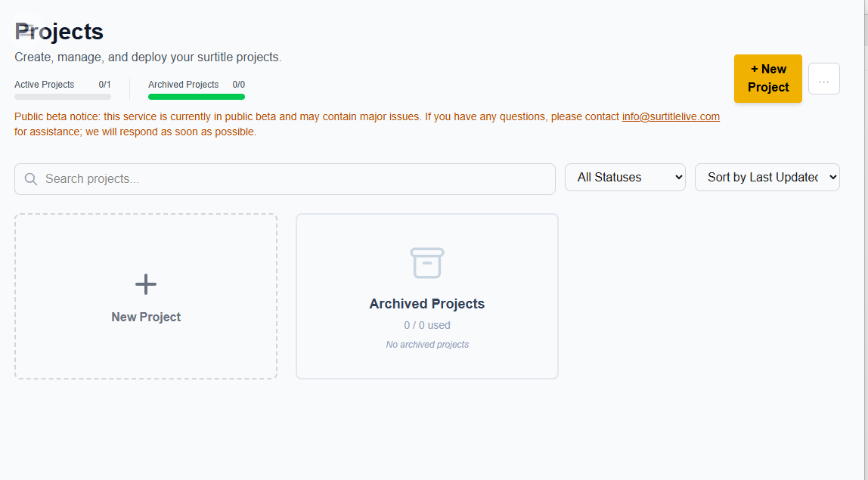Viewport: 868px width, 480px height.
Task: Click the plus icon in the New Project button
Action: [x=754, y=68]
